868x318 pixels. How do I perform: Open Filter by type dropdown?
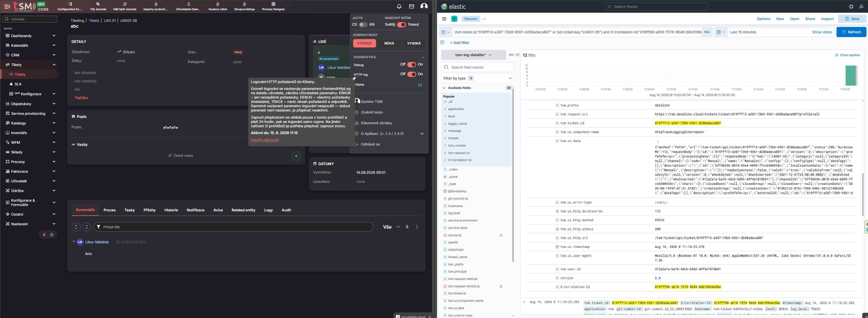click(x=477, y=78)
